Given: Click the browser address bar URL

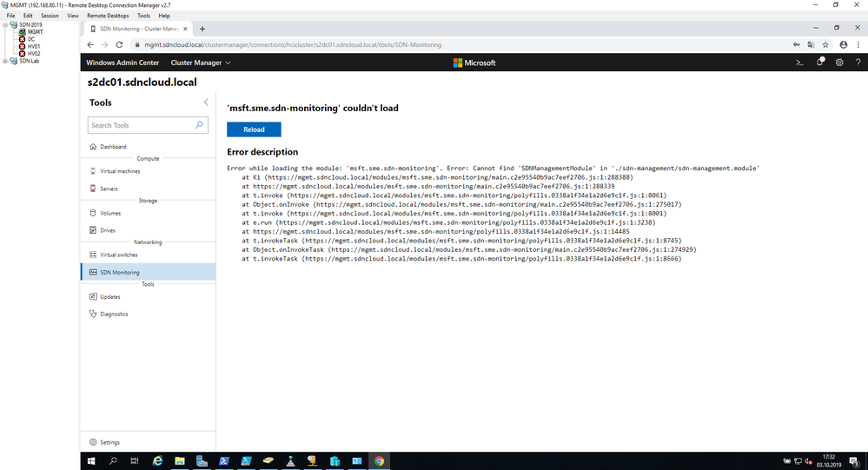Looking at the screenshot, I should pyautogui.click(x=293, y=45).
